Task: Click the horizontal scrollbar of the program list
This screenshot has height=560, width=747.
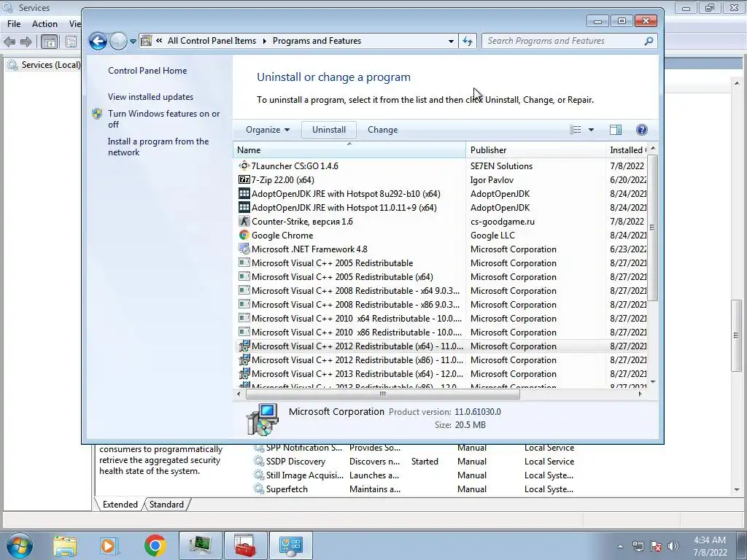Action: (382, 394)
